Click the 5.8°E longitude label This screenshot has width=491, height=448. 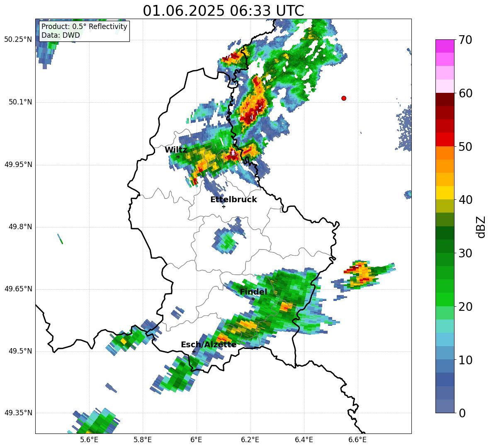coord(143,440)
